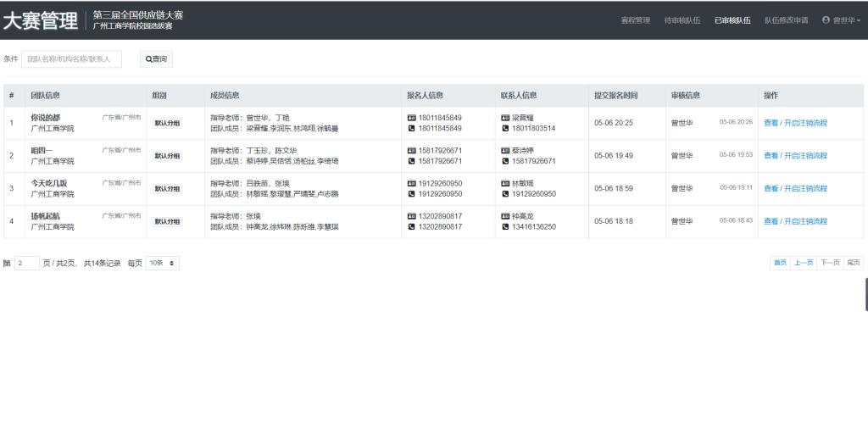Click the phone icon next to 13416136250
The height and width of the screenshot is (428, 868).
505,226
